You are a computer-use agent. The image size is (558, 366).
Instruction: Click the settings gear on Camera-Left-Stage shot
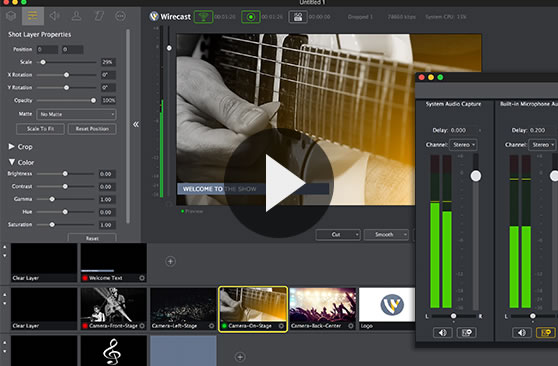tap(212, 326)
